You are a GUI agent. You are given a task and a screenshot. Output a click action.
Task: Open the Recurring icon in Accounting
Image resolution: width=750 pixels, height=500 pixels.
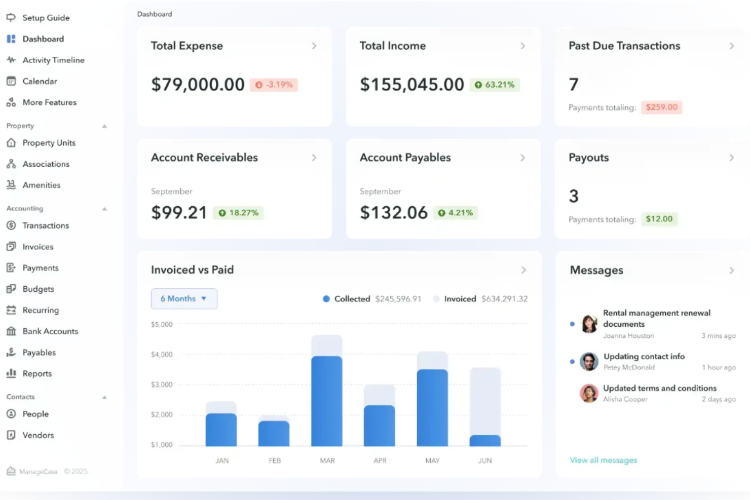pyautogui.click(x=11, y=310)
